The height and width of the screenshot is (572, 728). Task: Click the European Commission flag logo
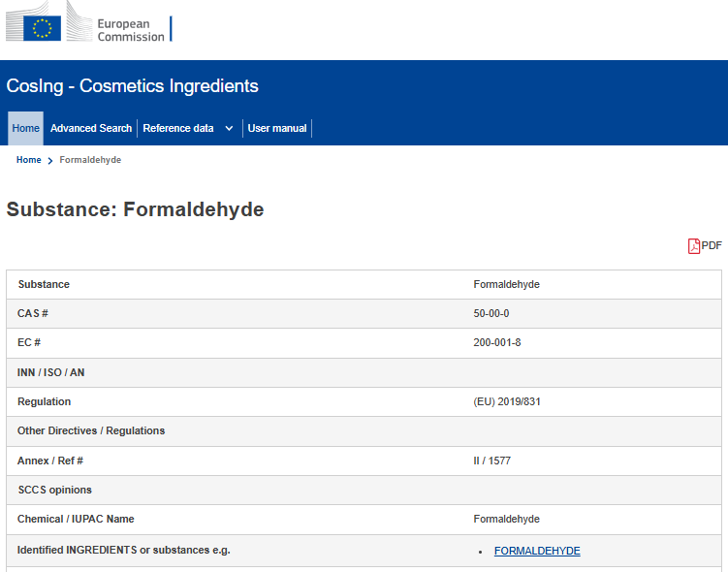pyautogui.click(x=42, y=28)
